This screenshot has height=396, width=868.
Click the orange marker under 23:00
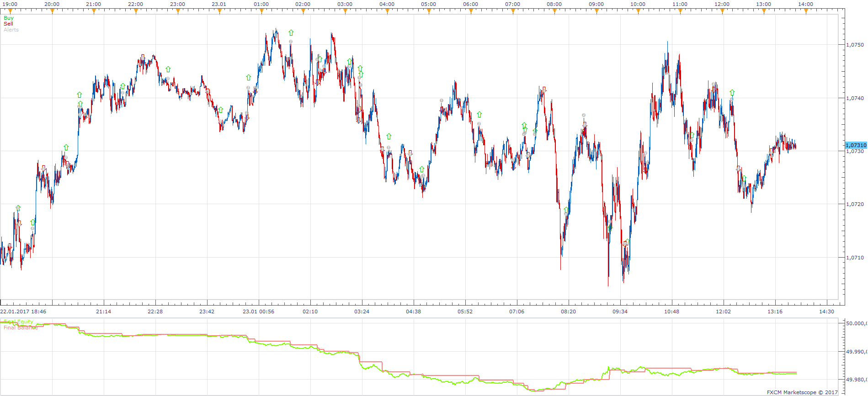click(178, 11)
